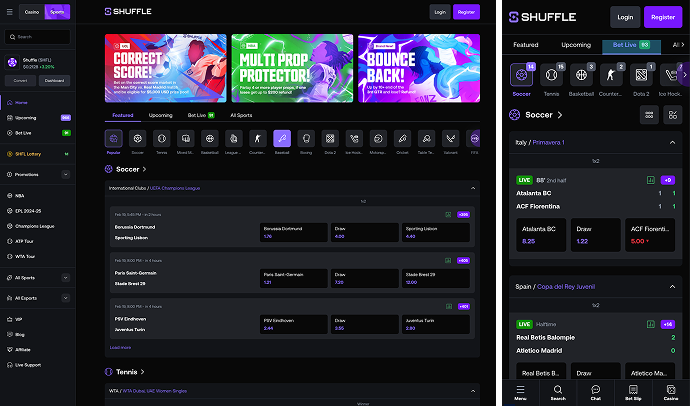Viewport: 690px width, 406px height.
Task: Select the Valorant sport icon
Action: [x=450, y=139]
